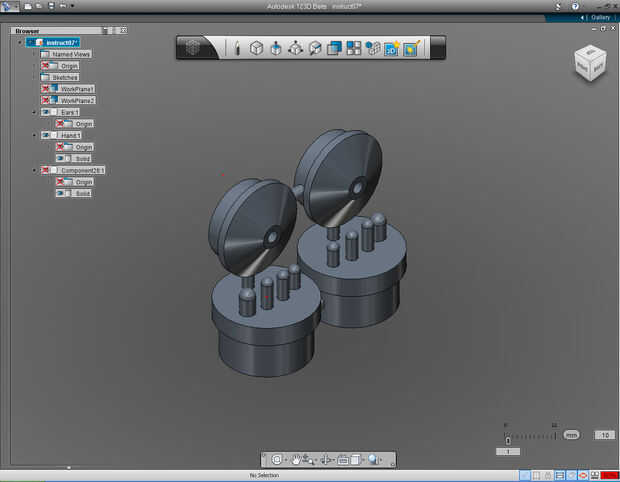Click the mm units button
The image size is (620, 482).
click(571, 435)
